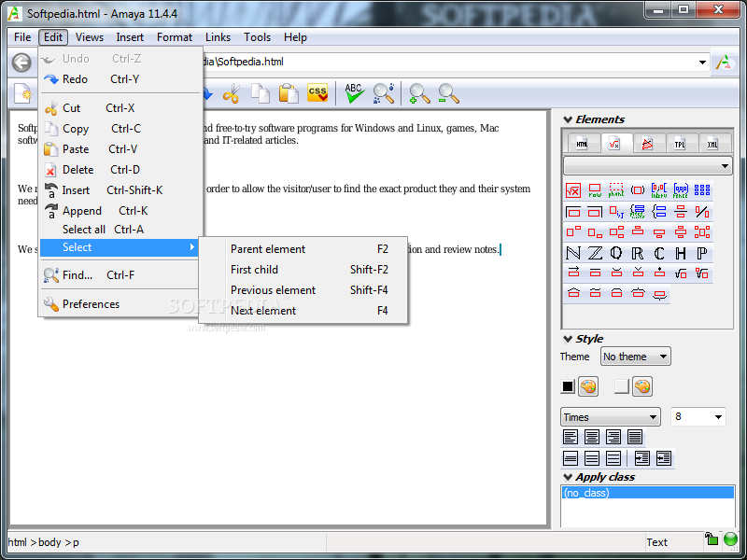Open the Times font family dropdown
This screenshot has height=560, width=747.
pos(611,417)
